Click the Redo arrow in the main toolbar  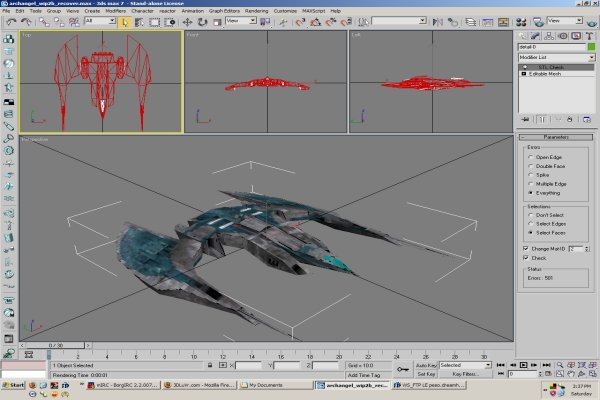pos(26,22)
